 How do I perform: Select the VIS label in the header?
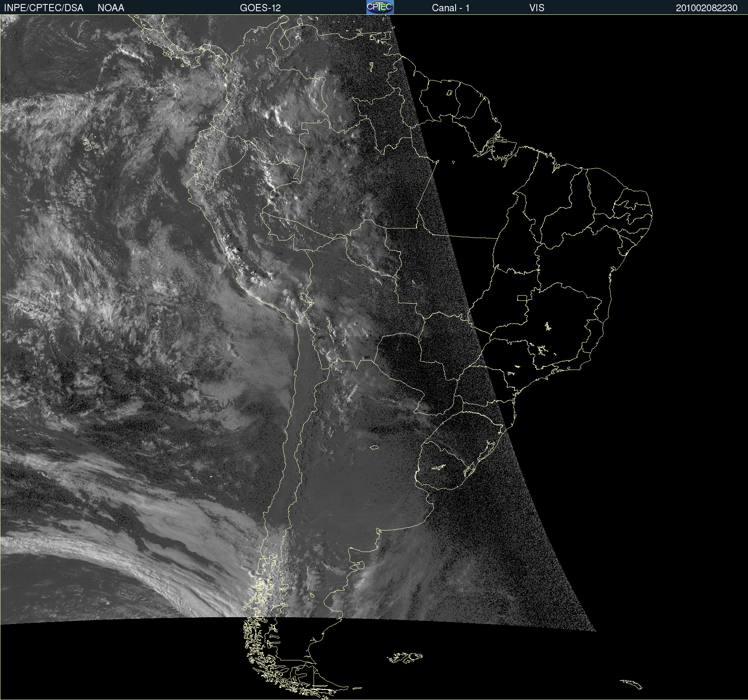[x=537, y=8]
